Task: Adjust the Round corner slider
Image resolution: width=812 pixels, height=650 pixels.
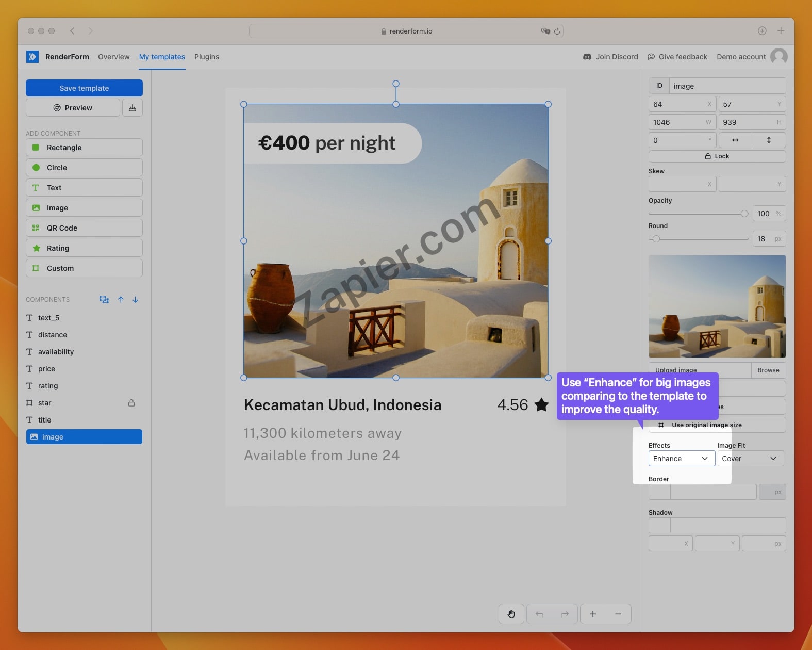Action: point(698,239)
